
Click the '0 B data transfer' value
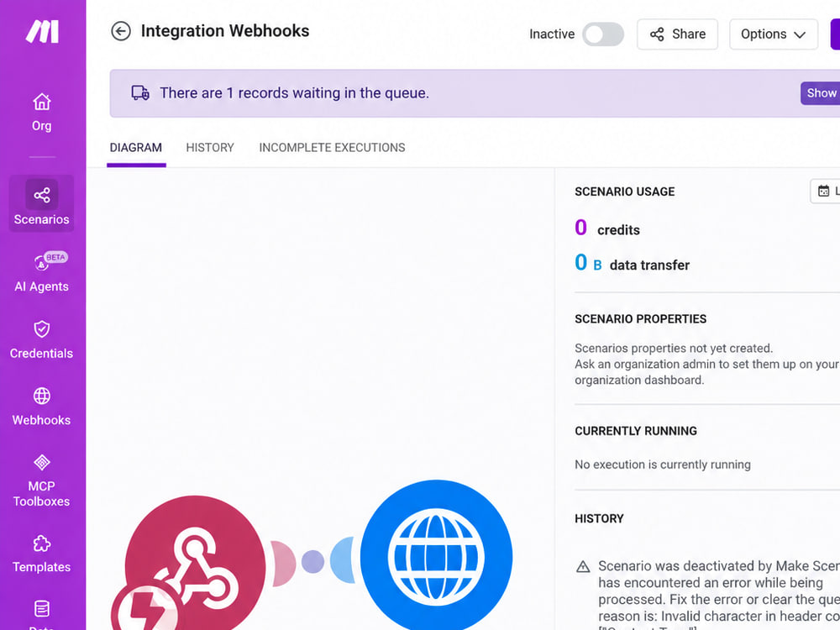pyautogui.click(x=633, y=264)
